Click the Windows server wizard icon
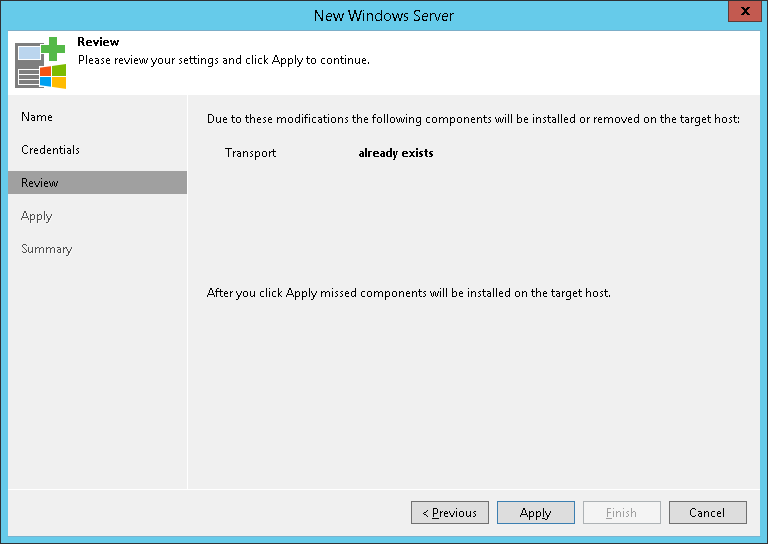This screenshot has width=768, height=544. [x=41, y=63]
